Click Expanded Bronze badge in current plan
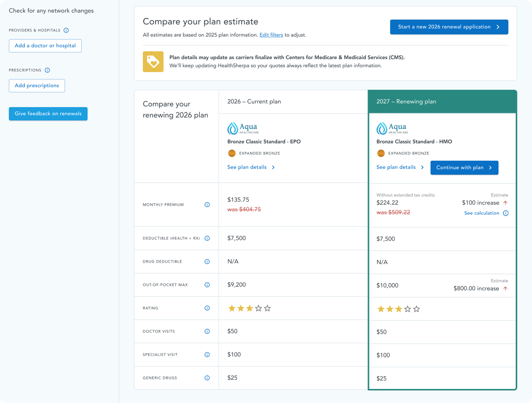Viewport: 532px width, 403px height. (254, 153)
